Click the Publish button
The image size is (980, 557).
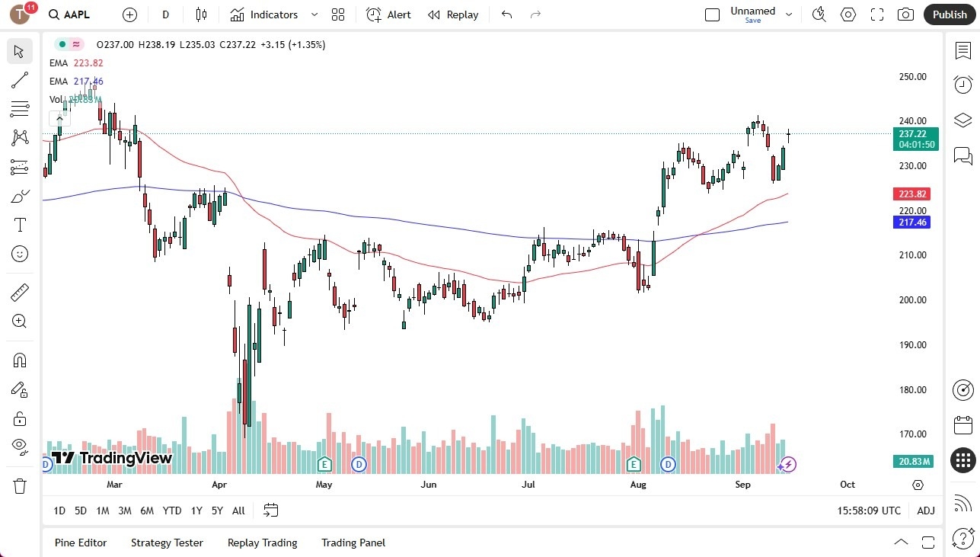click(949, 14)
